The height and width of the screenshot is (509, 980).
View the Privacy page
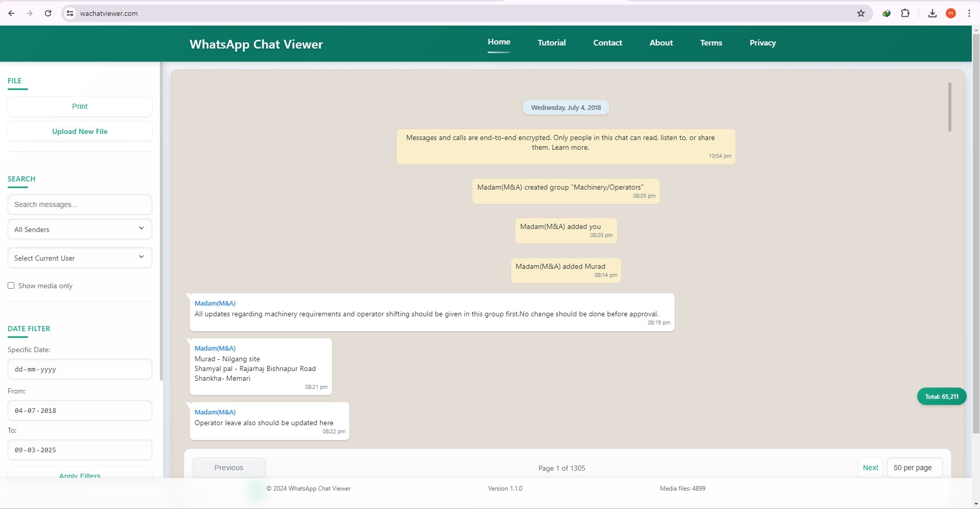click(x=762, y=43)
